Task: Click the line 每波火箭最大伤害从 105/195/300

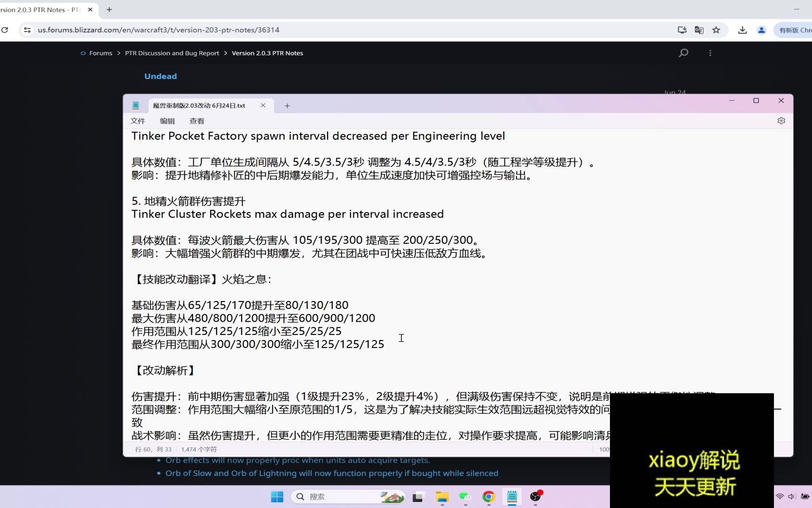Action: click(305, 240)
